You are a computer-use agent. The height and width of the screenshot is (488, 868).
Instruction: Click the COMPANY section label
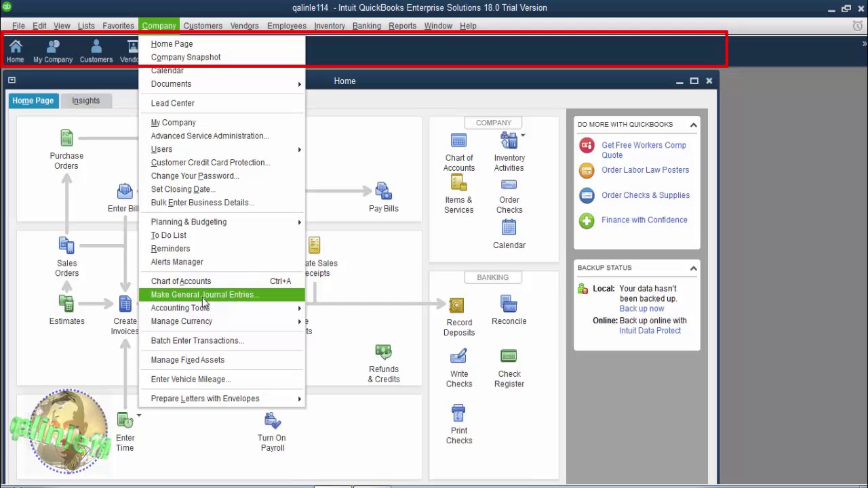click(493, 123)
